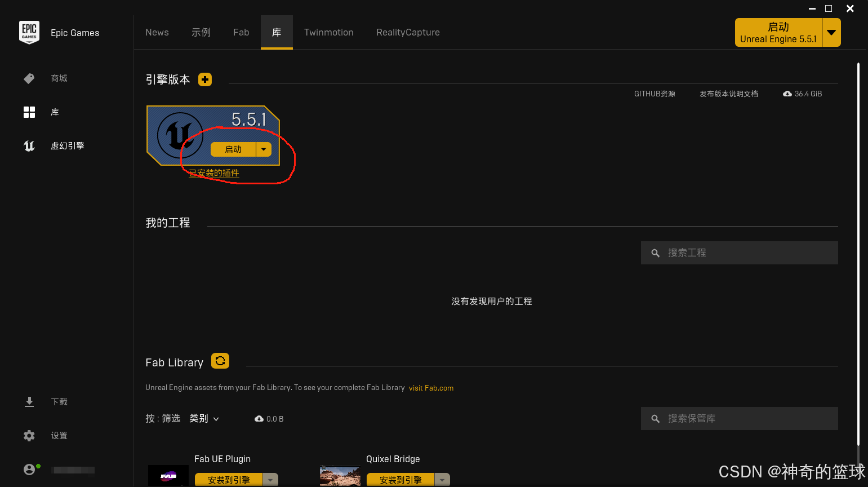This screenshot has height=487, width=868.
Task: Click the 引擎版本 section heading
Action: 168,79
